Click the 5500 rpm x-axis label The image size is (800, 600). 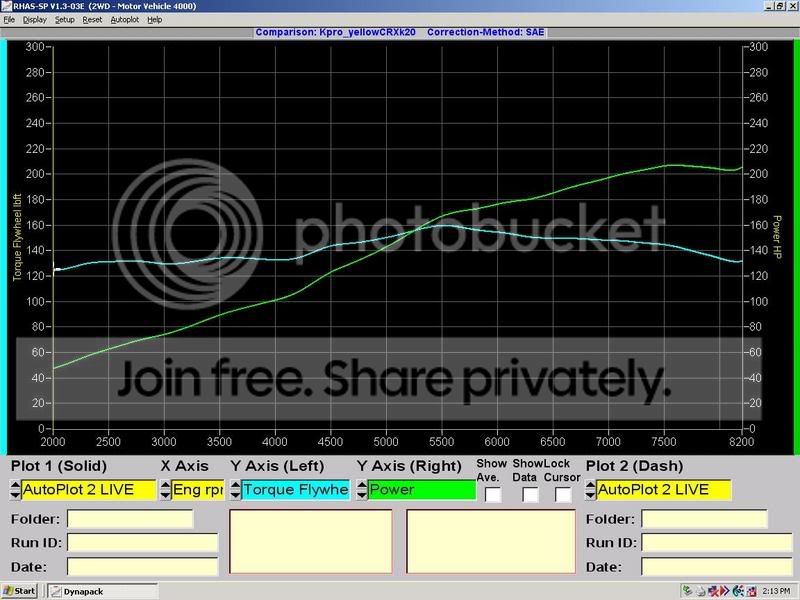tap(441, 441)
